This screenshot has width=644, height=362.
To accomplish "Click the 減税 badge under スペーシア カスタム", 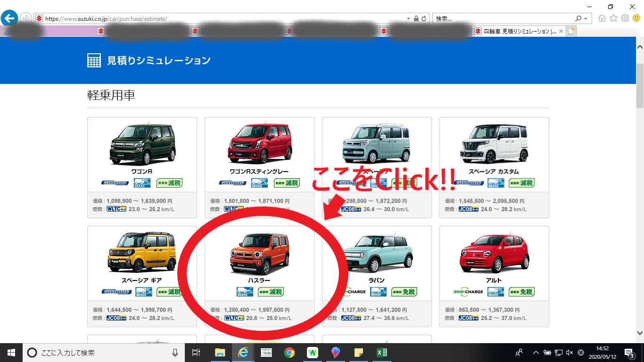I will 521,183.
